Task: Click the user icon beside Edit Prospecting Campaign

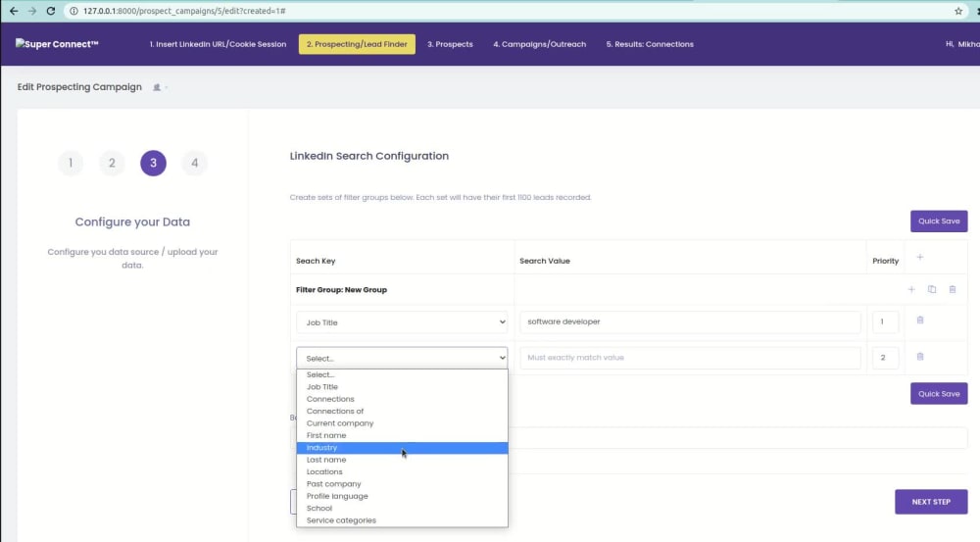Action: 158,87
